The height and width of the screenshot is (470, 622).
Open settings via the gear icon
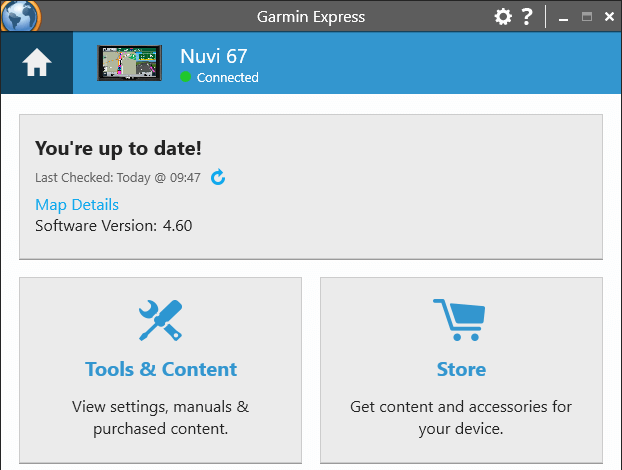(x=503, y=17)
